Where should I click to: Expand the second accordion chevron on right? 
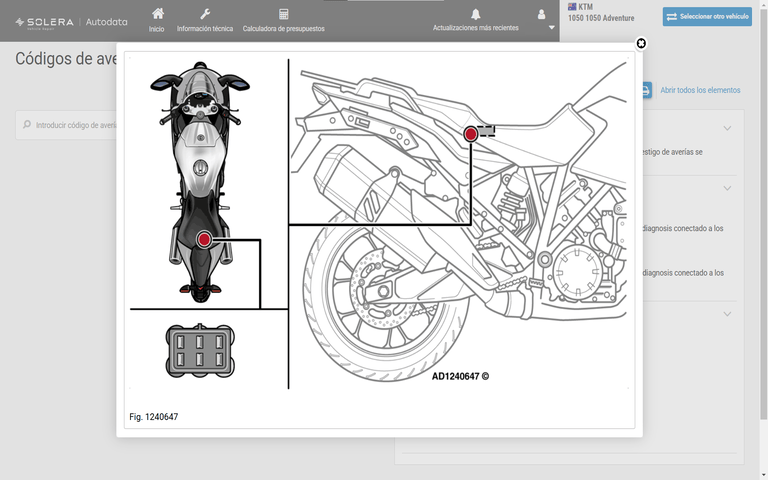727,188
